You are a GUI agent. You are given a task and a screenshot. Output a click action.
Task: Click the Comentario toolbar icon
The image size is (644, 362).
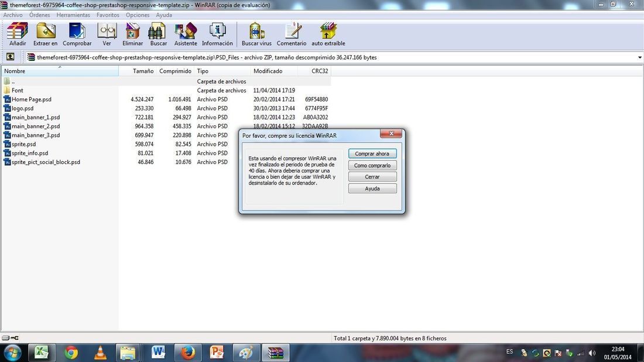click(292, 35)
